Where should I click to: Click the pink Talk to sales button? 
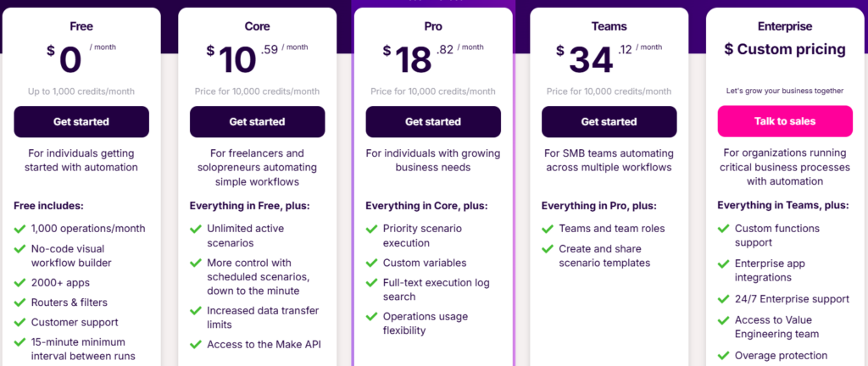(784, 121)
